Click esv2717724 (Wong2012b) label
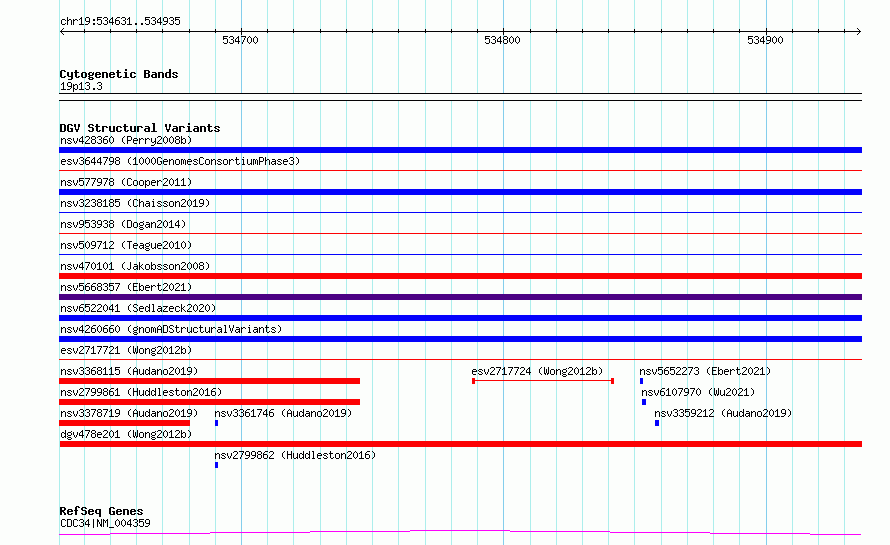This screenshot has width=890, height=545. tap(537, 371)
